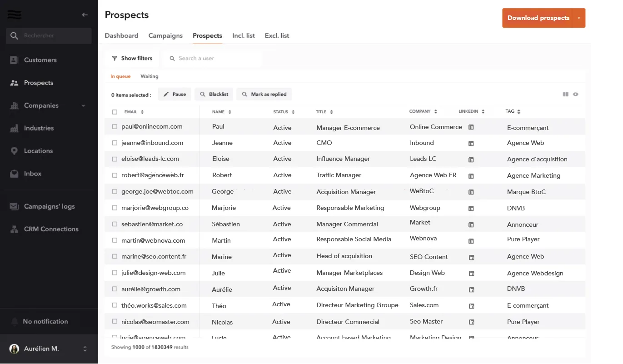This screenshot has height=364, width=623.
Task: Open the Excl. list tab
Action: tap(277, 35)
